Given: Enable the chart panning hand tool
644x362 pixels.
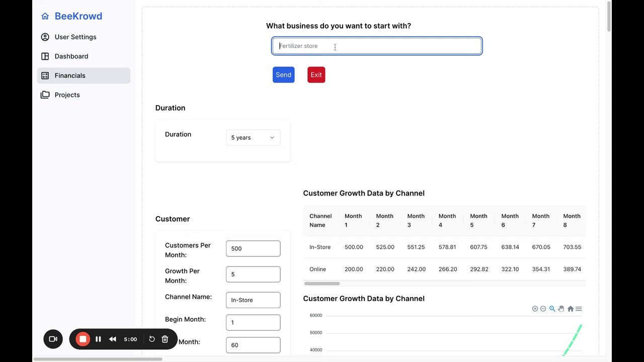Looking at the screenshot, I should pos(561,309).
